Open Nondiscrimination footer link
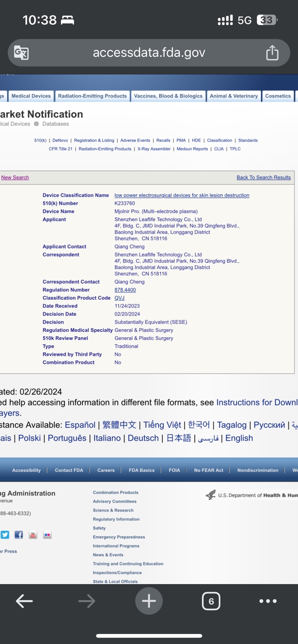Image resolution: width=298 pixels, height=644 pixels. (x=258, y=470)
